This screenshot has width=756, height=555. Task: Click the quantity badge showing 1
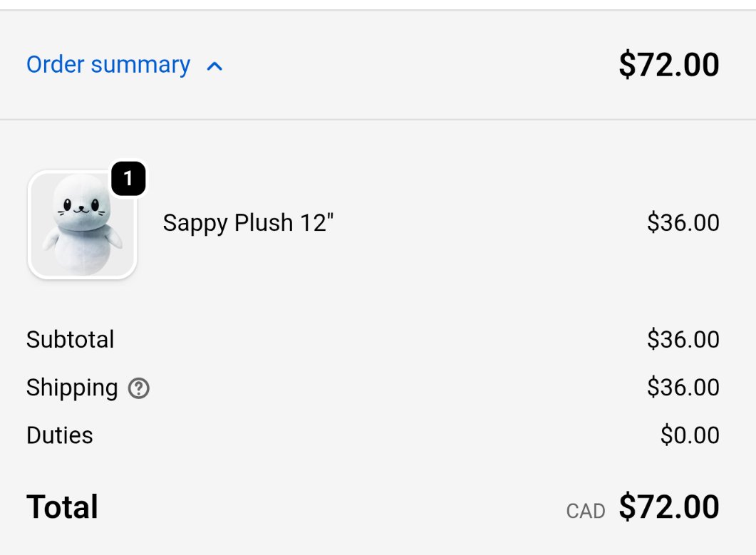[x=128, y=179]
